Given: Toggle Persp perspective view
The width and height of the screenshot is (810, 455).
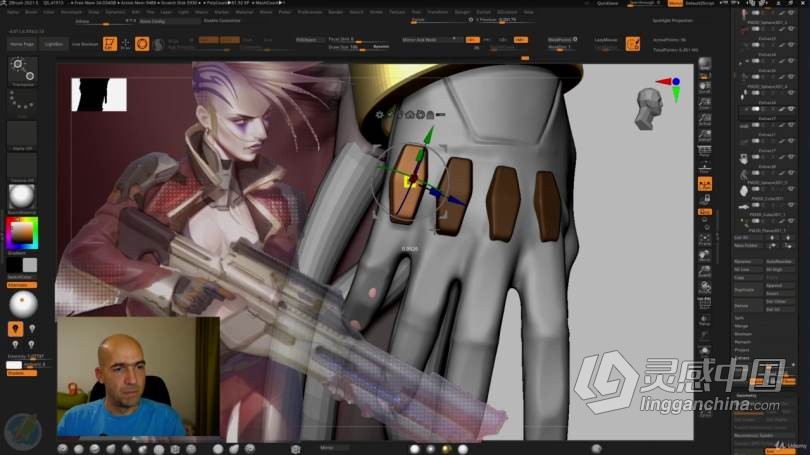Looking at the screenshot, I should click(705, 152).
